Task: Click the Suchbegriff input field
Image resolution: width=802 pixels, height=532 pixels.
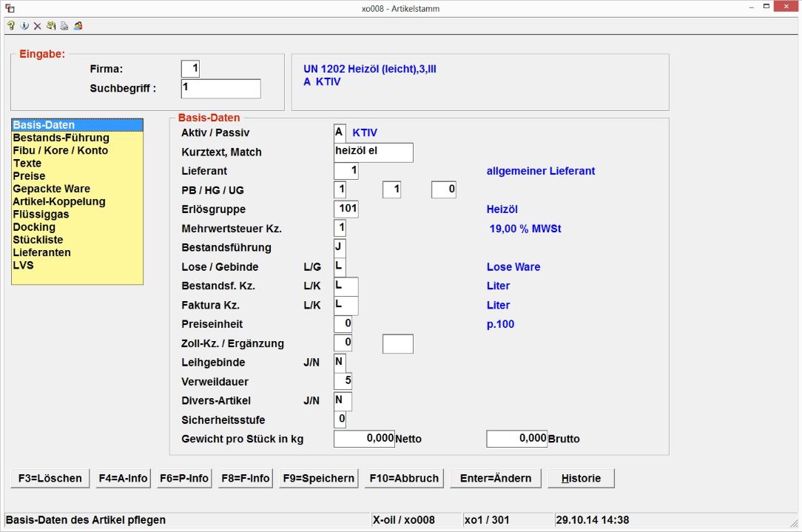Action: pos(221,89)
